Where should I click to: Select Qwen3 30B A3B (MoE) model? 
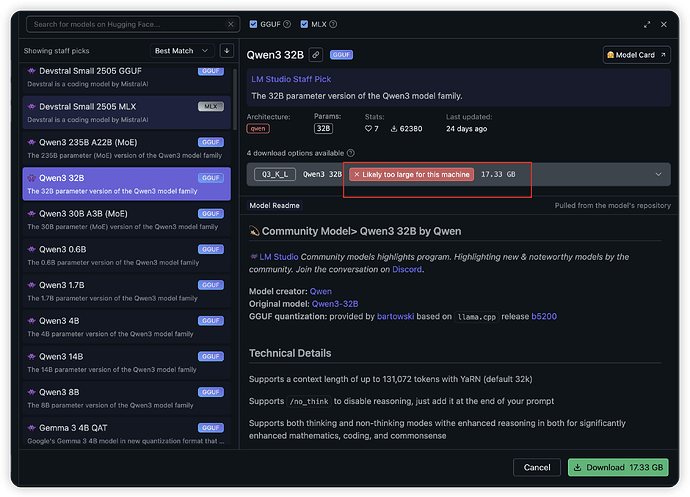(126, 220)
